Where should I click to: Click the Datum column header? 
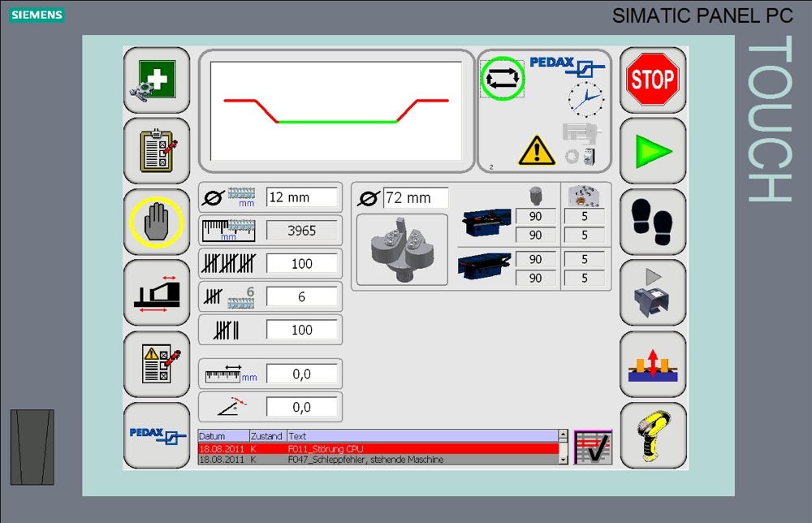coord(224,436)
